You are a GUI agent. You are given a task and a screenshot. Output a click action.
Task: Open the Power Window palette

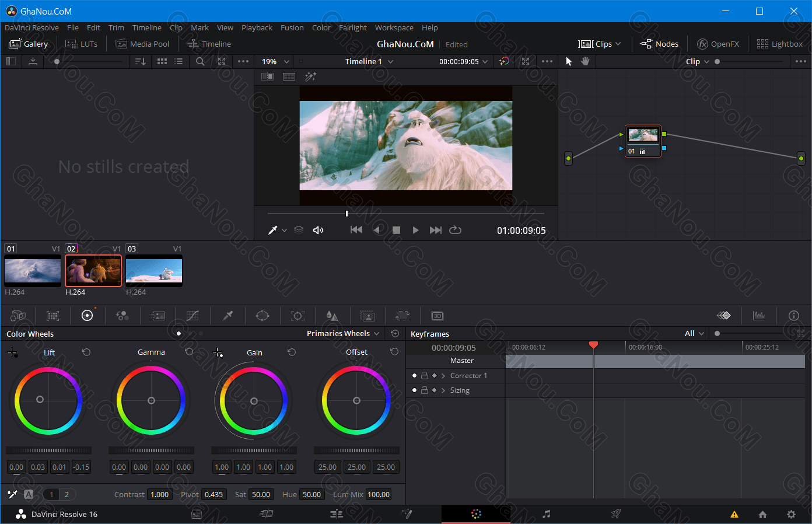tap(262, 316)
